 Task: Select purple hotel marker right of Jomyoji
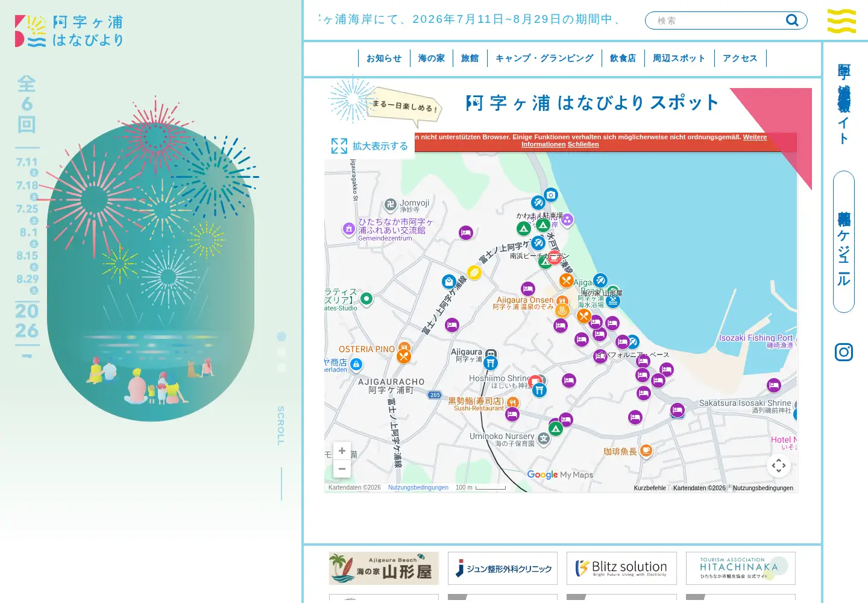pyautogui.click(x=465, y=233)
